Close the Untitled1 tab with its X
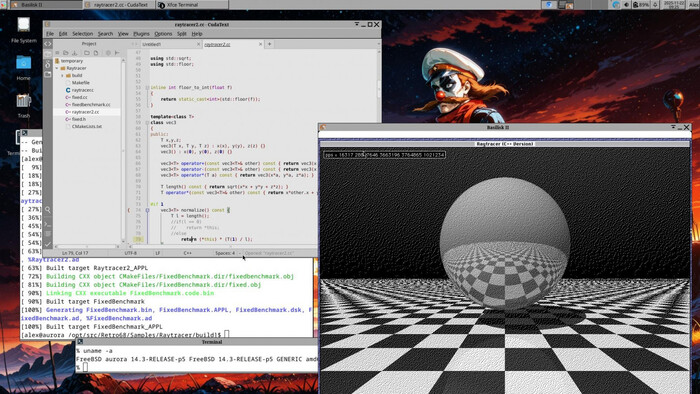Viewport: 700px width, 394px height. [199, 44]
